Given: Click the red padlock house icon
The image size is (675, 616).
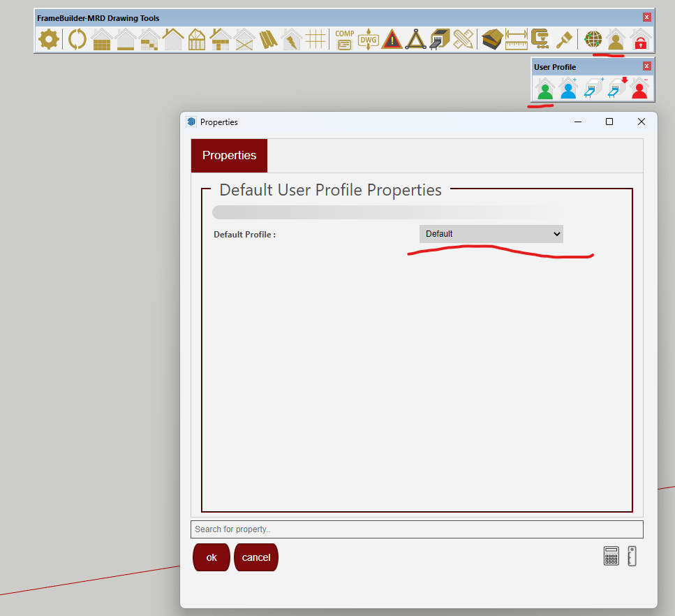Looking at the screenshot, I should (640, 39).
